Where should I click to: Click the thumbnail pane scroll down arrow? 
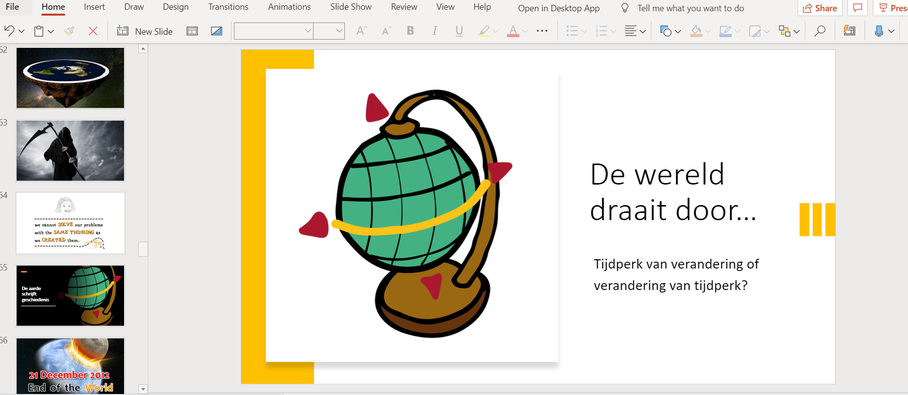click(x=143, y=389)
